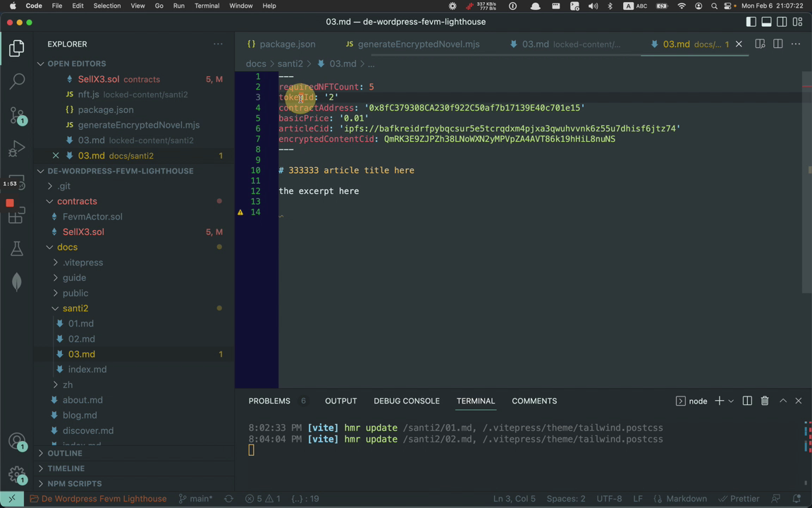
Task: Close the 03.md docs editor tab
Action: pyautogui.click(x=739, y=44)
